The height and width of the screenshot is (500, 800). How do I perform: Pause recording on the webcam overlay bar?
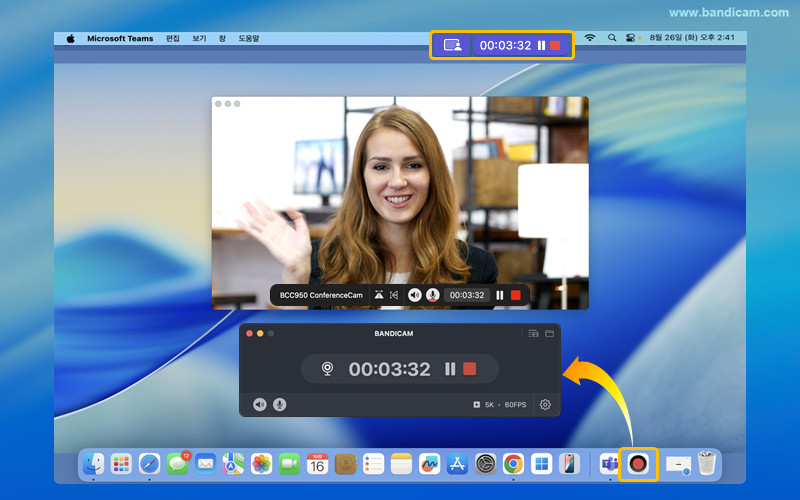[499, 295]
